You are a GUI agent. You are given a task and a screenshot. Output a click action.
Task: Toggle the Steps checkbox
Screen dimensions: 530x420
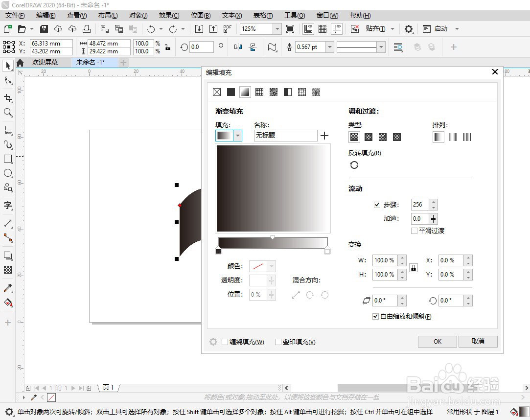coord(377,205)
